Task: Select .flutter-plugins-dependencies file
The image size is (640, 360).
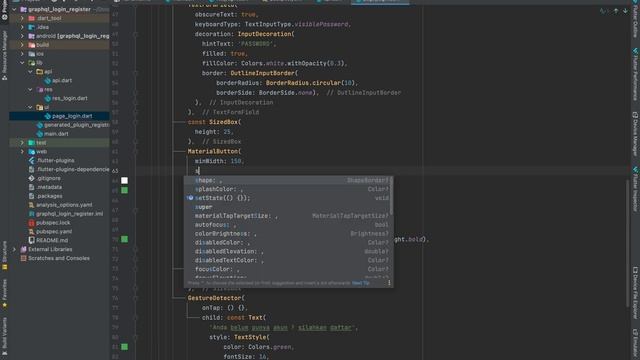Action: tap(69, 169)
